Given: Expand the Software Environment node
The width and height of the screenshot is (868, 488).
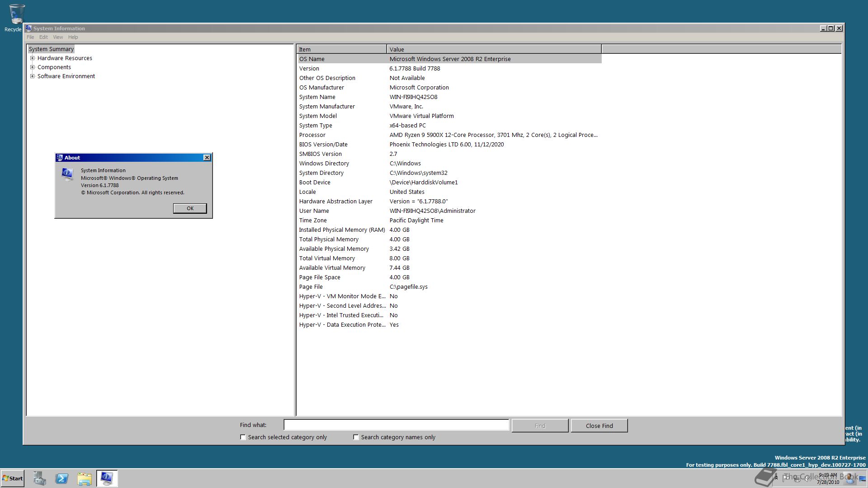Looking at the screenshot, I should (x=33, y=76).
